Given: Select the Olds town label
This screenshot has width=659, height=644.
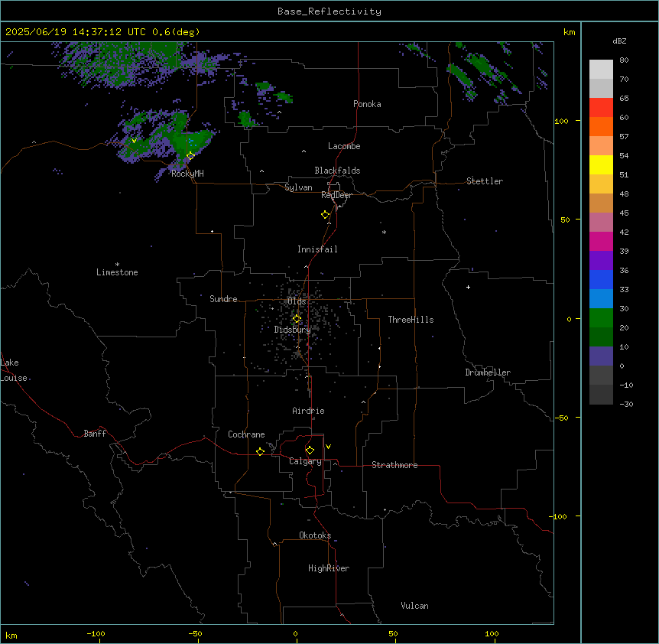Looking at the screenshot, I should click(297, 301).
